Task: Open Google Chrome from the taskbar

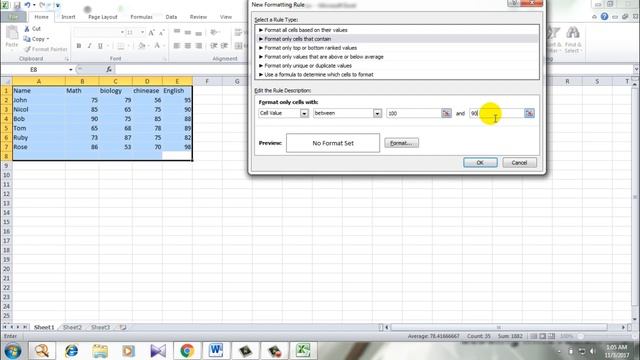Action: click(x=187, y=351)
